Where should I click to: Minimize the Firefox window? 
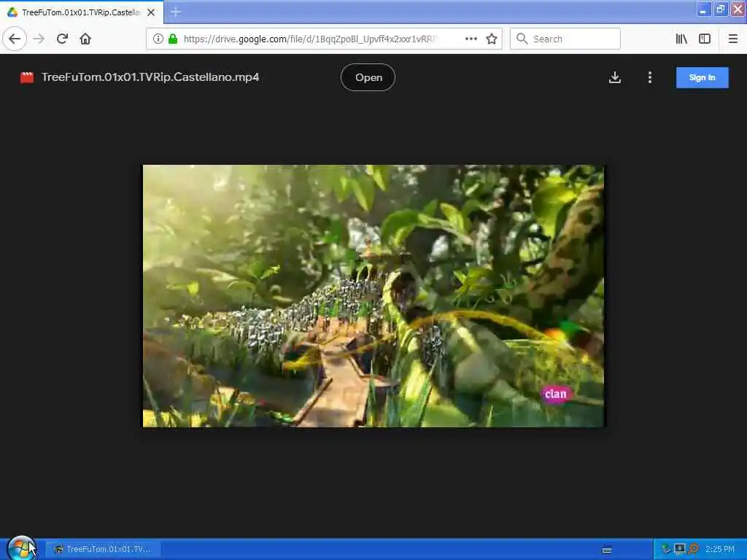(703, 9)
